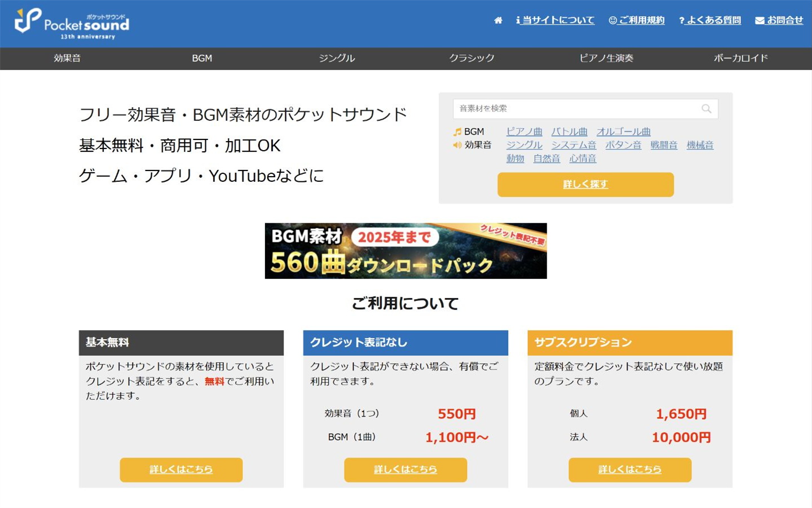Open 当サイトについて page

(555, 20)
